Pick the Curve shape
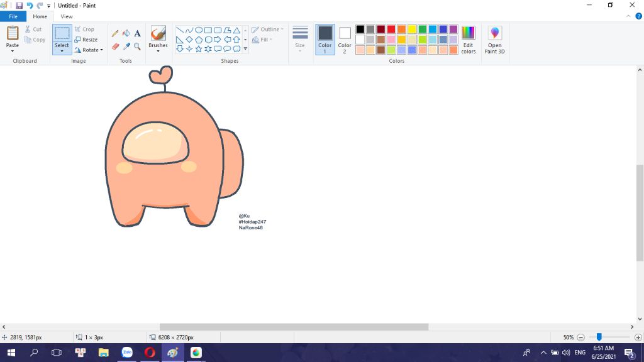 tap(189, 30)
